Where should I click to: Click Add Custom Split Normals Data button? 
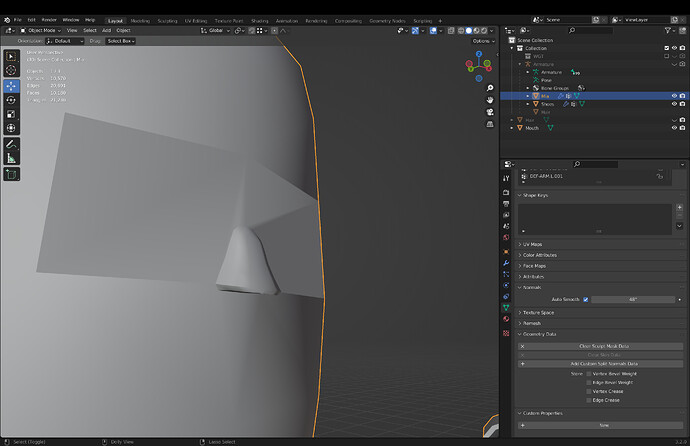600,364
